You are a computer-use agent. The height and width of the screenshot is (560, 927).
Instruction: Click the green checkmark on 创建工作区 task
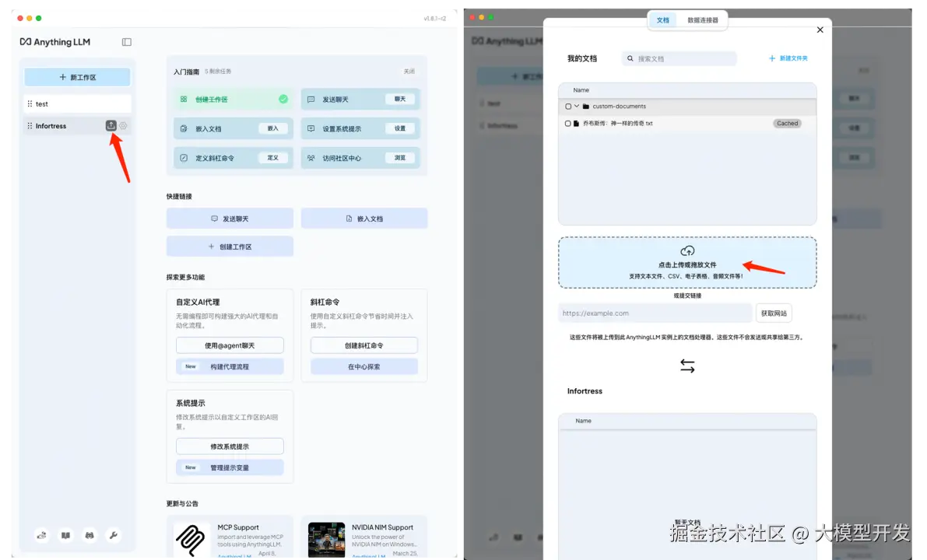click(283, 100)
